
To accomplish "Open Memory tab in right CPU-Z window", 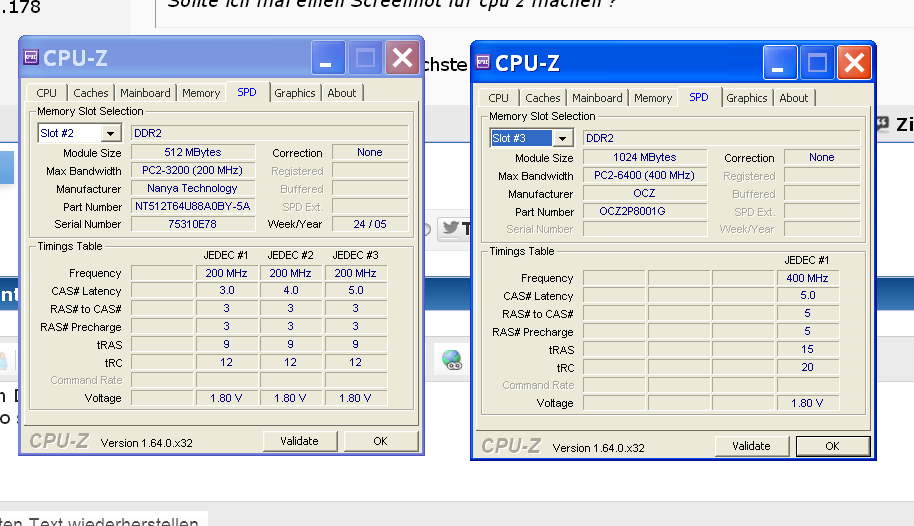I will 653,98.
